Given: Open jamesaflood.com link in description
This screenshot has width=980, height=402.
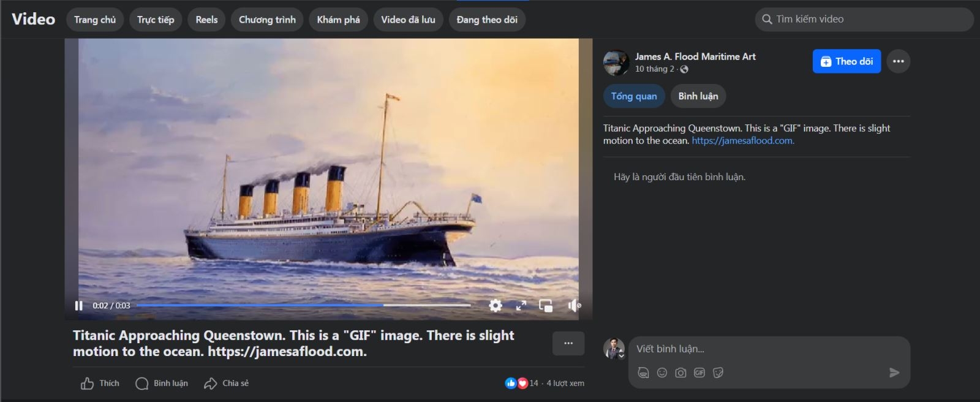Looking at the screenshot, I should click(x=743, y=141).
